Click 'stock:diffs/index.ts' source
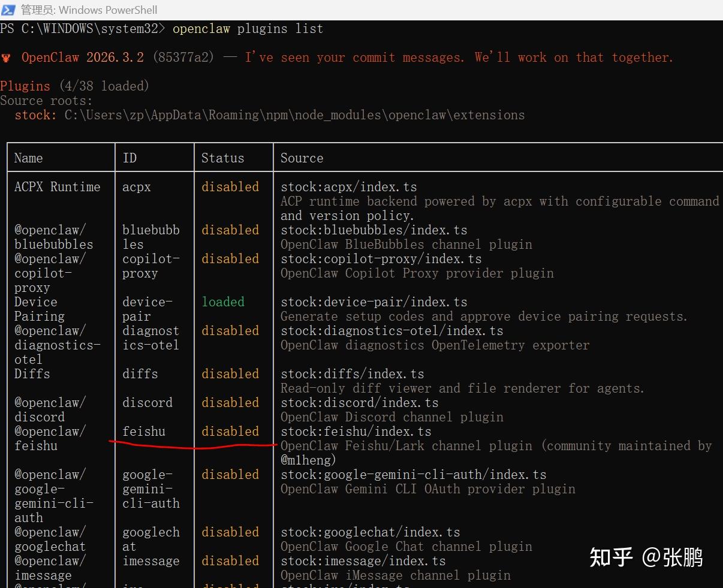The height and width of the screenshot is (588, 723). tap(352, 374)
